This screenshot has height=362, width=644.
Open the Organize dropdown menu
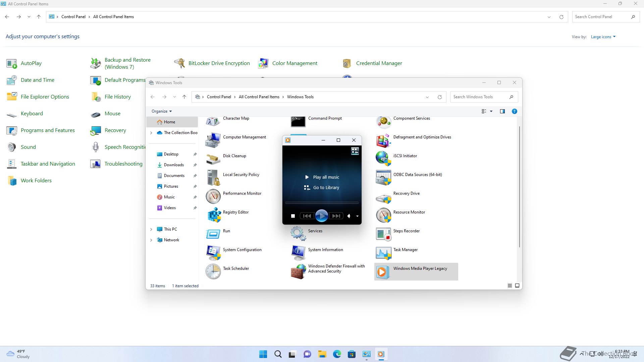coord(162,111)
